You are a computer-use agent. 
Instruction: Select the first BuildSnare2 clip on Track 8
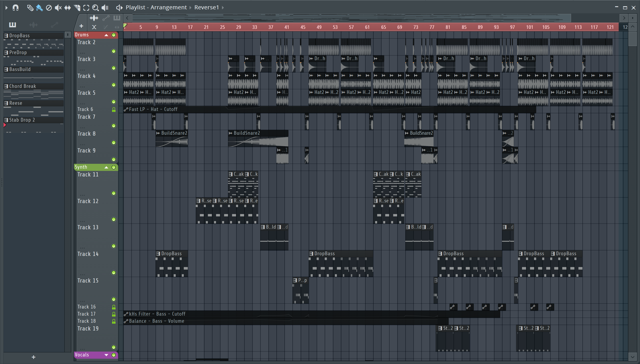[x=172, y=138]
